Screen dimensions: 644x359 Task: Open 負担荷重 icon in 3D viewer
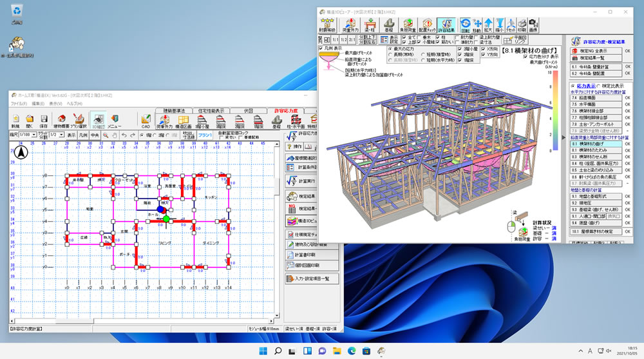[x=408, y=25]
